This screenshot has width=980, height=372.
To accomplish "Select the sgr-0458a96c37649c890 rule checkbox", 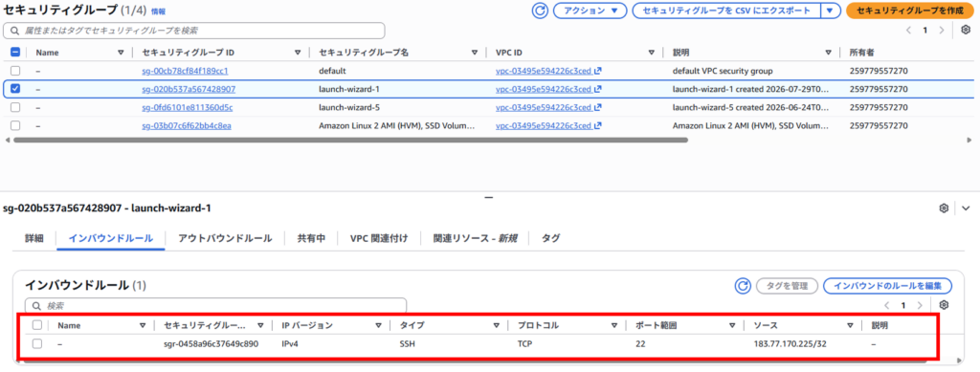I will [37, 344].
